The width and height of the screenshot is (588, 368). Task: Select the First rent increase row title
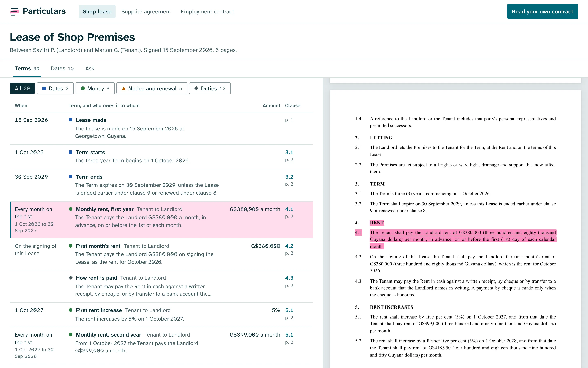pos(99,310)
